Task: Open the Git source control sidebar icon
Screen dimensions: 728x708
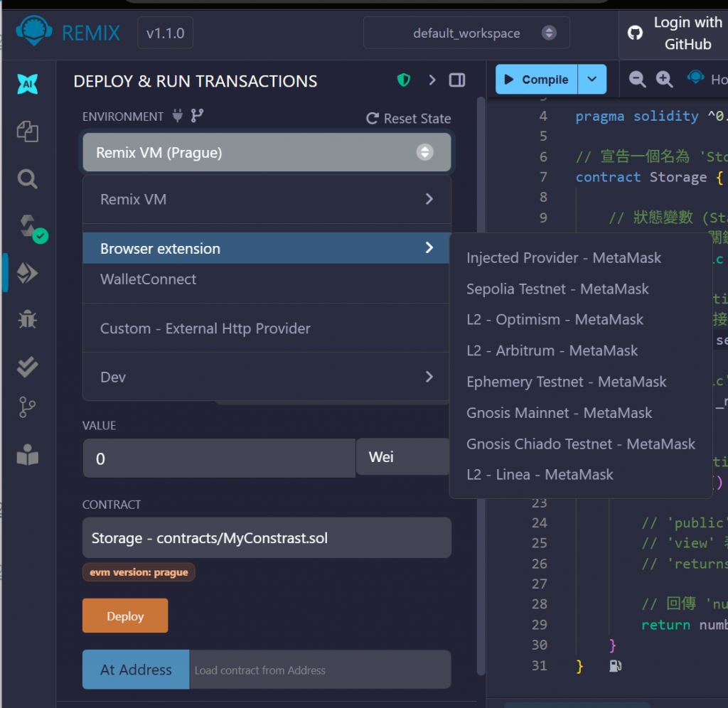Action: (27, 407)
